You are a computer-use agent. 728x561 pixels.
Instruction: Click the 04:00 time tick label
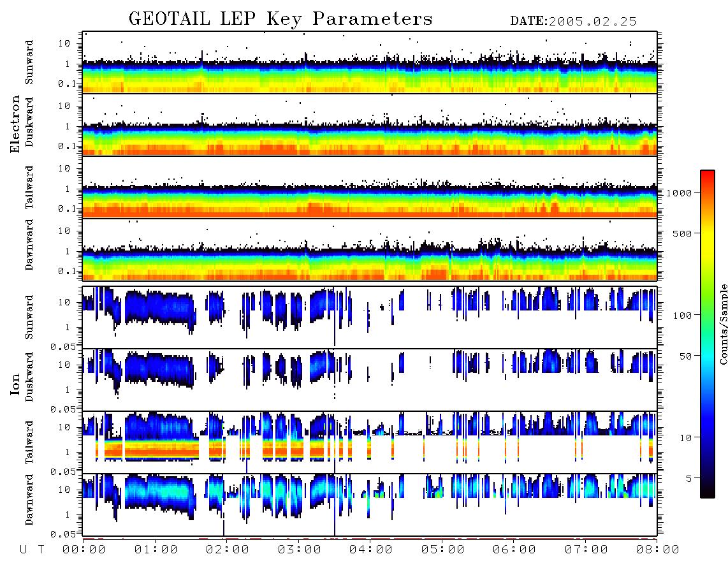tap(371, 550)
